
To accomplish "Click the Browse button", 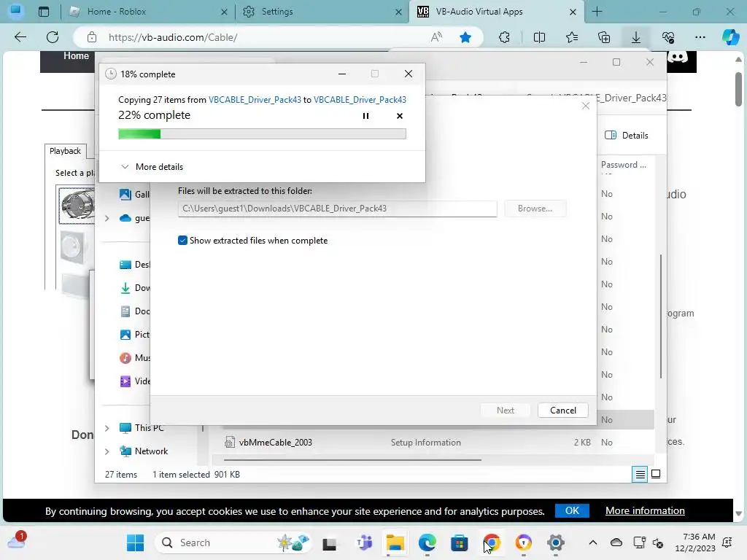I will [535, 209].
